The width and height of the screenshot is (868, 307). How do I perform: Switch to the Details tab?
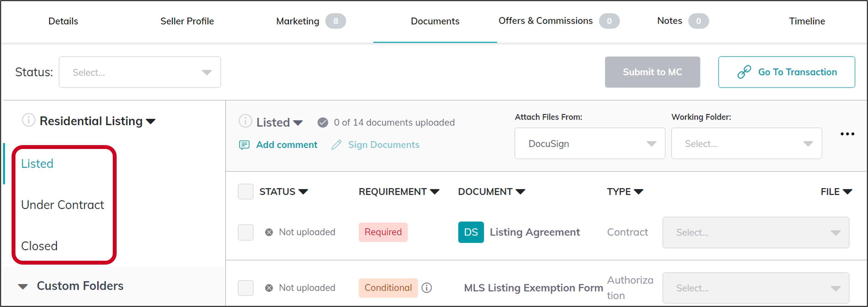[63, 21]
